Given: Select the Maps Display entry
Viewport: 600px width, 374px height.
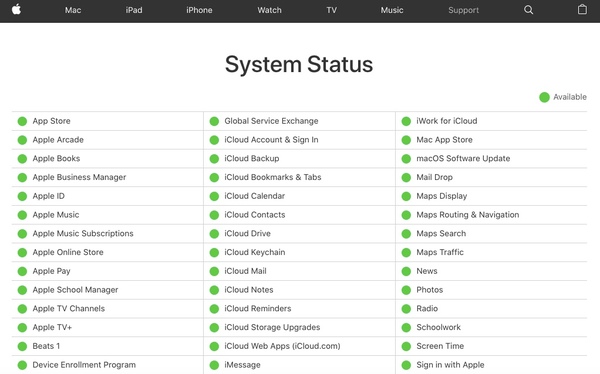Looking at the screenshot, I should pos(442,196).
